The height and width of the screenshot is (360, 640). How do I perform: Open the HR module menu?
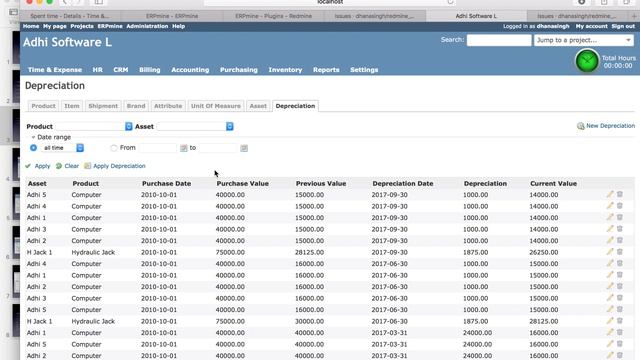coord(98,70)
